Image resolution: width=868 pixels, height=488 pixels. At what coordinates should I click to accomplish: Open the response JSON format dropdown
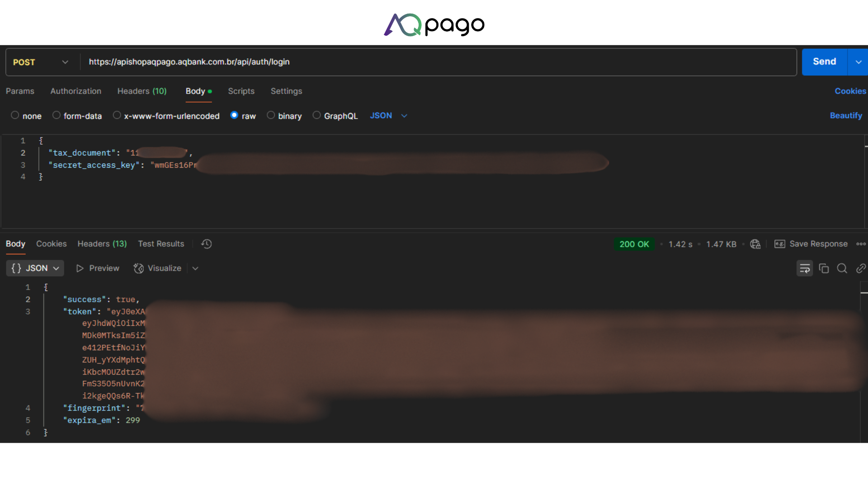pos(35,268)
